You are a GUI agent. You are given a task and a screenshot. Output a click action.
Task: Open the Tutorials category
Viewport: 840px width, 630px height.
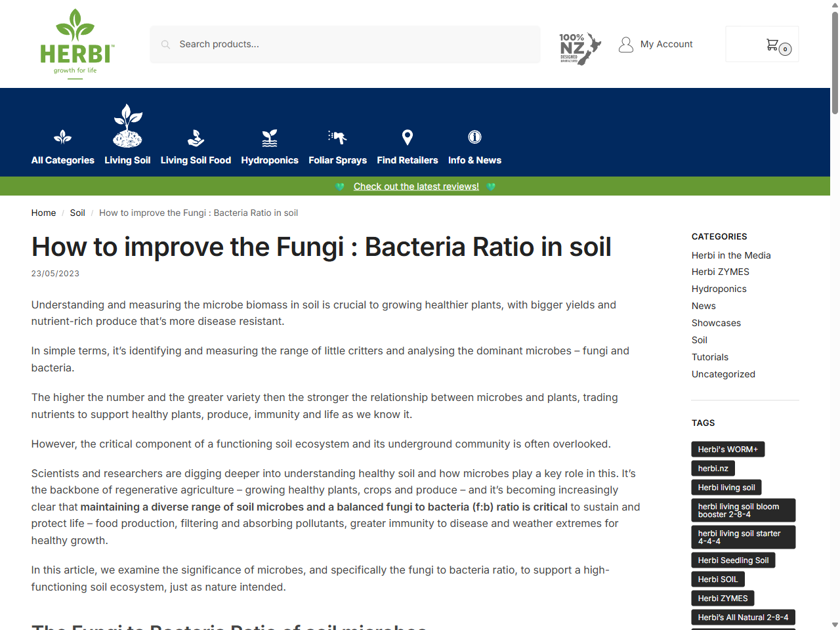tap(709, 356)
